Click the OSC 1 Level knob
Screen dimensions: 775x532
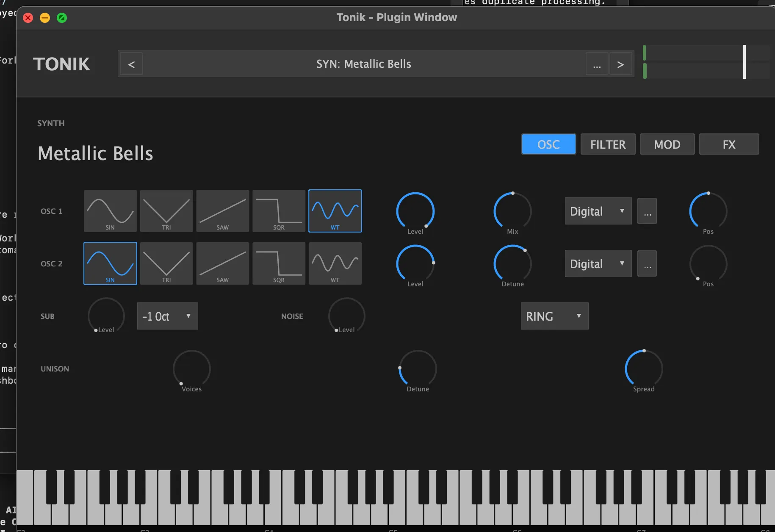(415, 211)
